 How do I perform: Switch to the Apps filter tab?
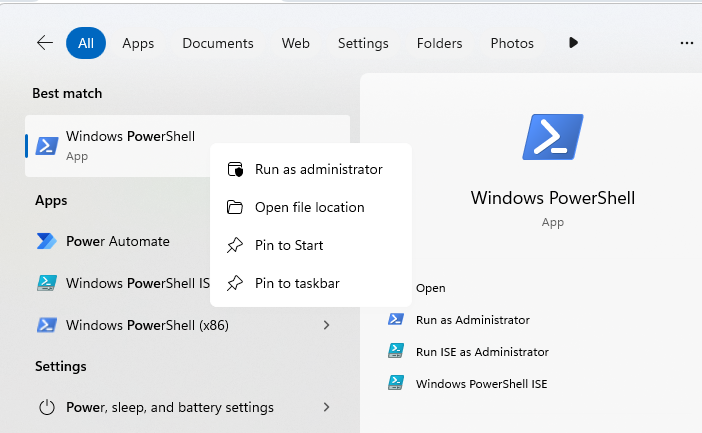[138, 43]
